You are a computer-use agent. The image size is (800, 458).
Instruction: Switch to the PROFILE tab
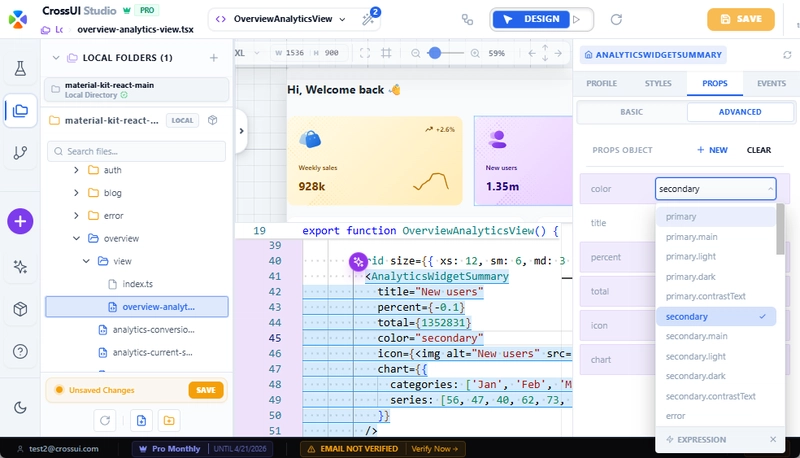pos(602,83)
